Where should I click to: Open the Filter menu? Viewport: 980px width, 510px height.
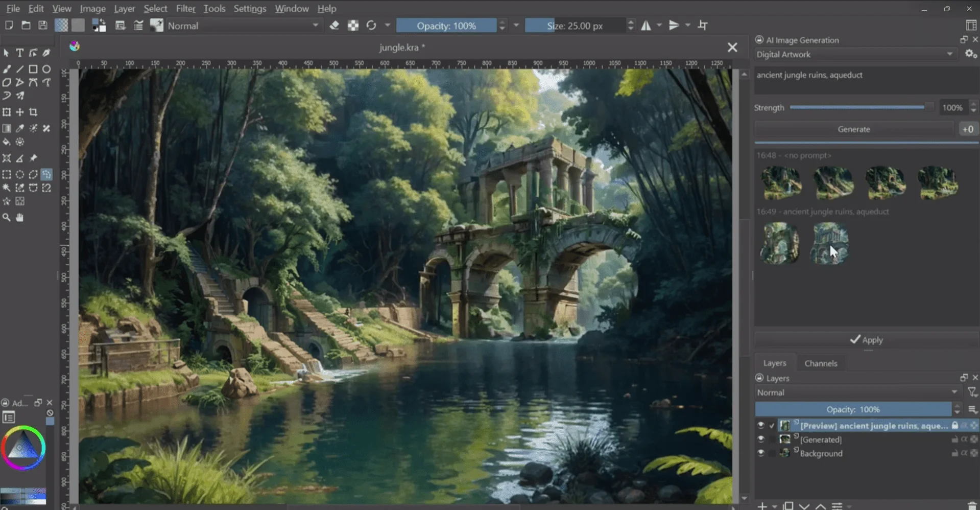coord(185,9)
